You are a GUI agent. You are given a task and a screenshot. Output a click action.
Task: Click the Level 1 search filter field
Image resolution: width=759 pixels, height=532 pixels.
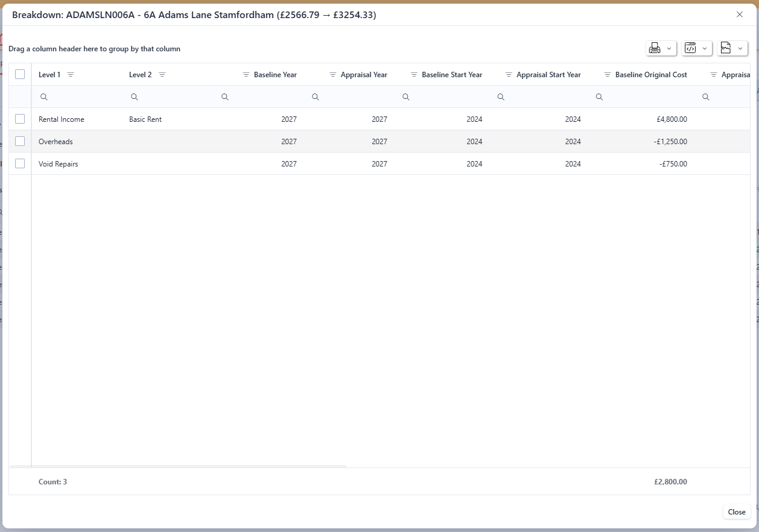[x=78, y=97]
